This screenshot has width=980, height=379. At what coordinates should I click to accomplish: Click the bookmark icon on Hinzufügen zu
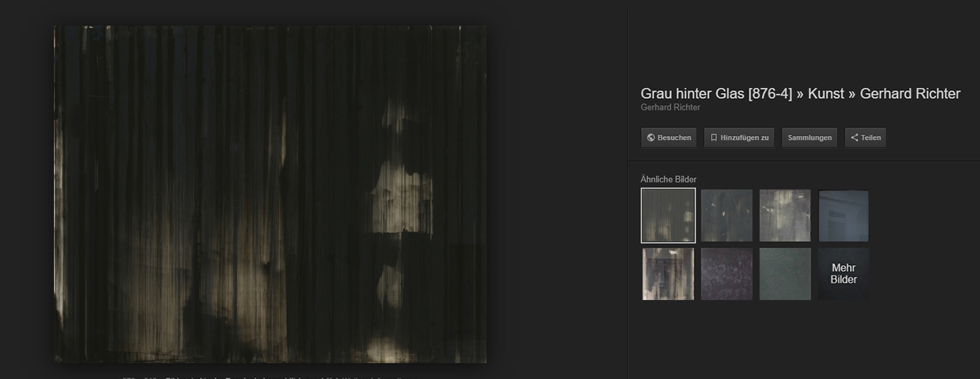(714, 138)
